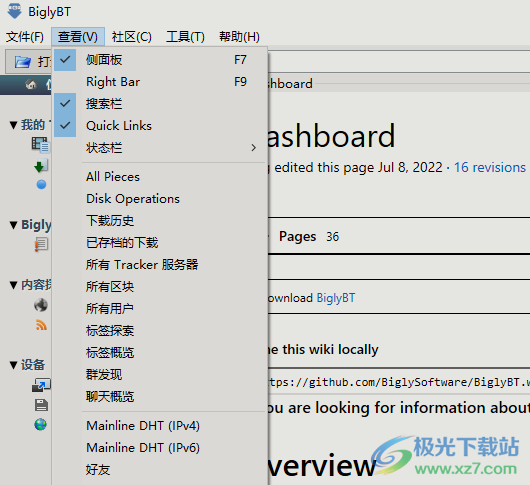Open Mainline DHT (IPv6) view
Screen dimensions: 530x485
pyautogui.click(x=159, y=447)
